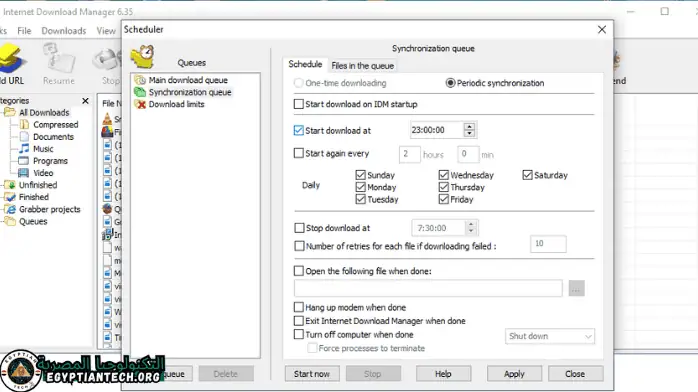The height and width of the screenshot is (392, 698).
Task: Click the Programs category icon
Action: coord(24,161)
